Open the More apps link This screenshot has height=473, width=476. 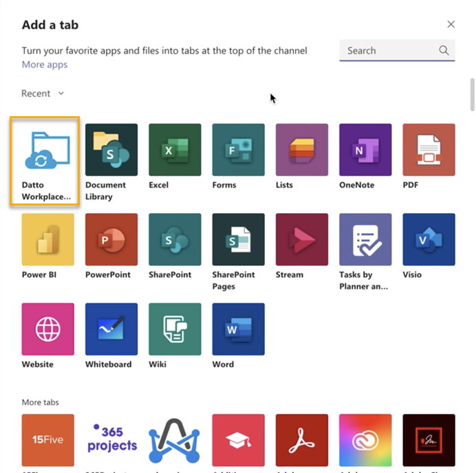click(44, 65)
